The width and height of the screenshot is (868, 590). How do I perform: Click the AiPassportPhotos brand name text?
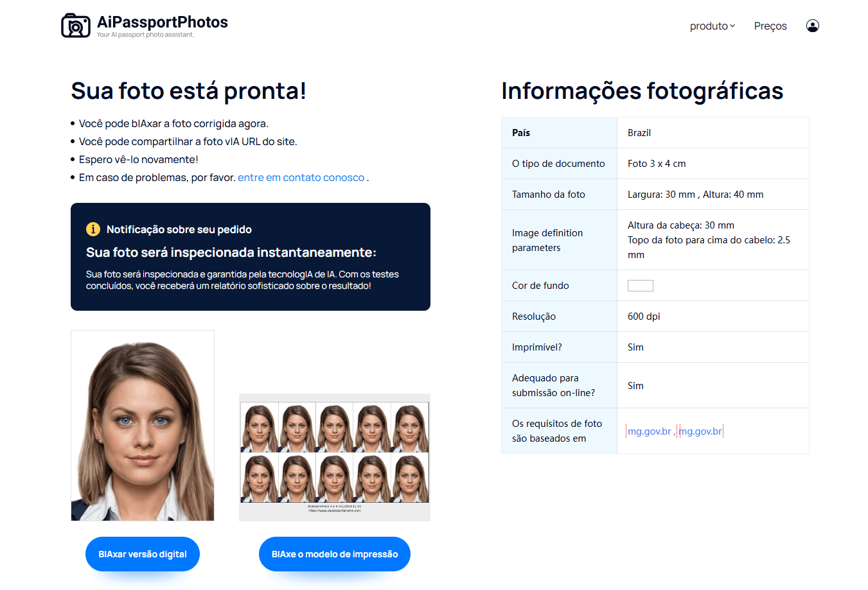click(163, 22)
